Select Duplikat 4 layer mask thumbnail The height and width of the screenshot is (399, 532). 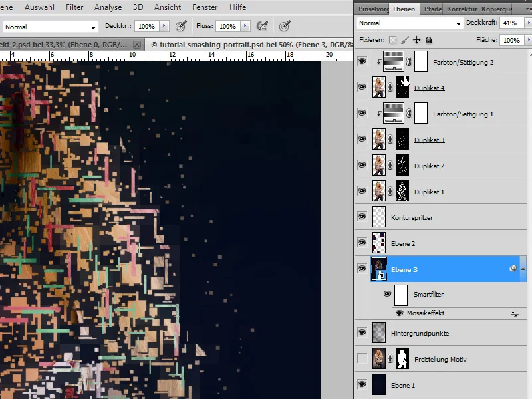pyautogui.click(x=402, y=87)
